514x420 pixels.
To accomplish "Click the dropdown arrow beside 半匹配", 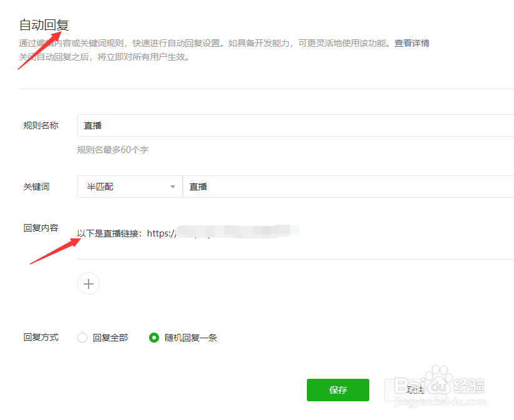I will click(x=172, y=186).
